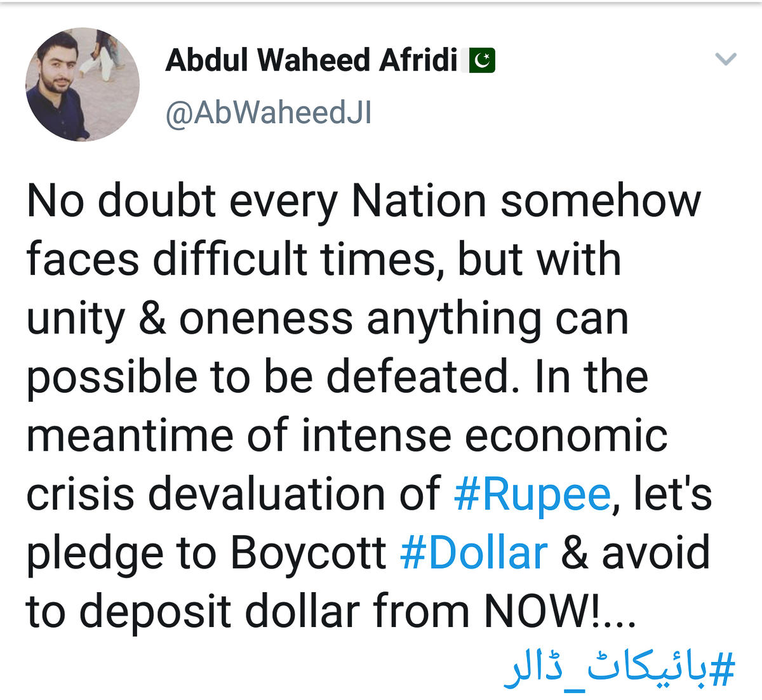
Task: Open Abdul Waheed Afridi's profile picture
Action: pyautogui.click(x=83, y=84)
